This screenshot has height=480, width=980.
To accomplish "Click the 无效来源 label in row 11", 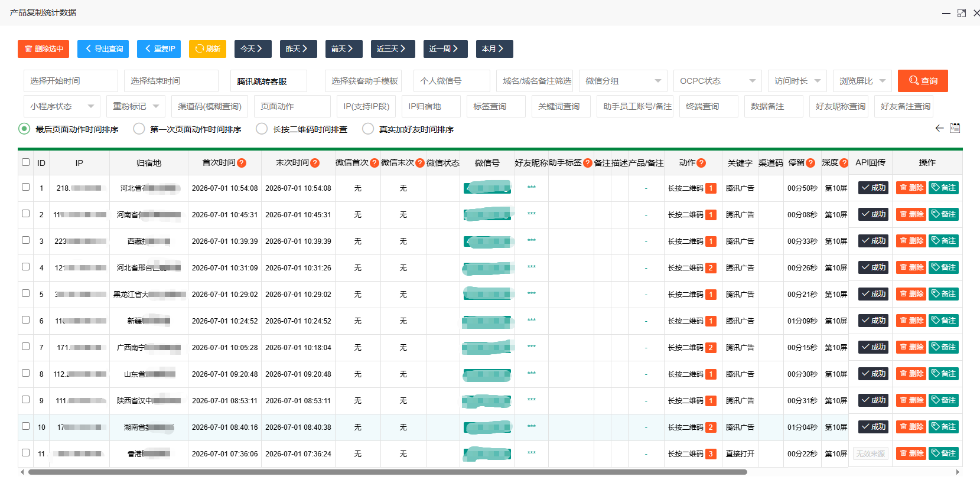I will [871, 453].
